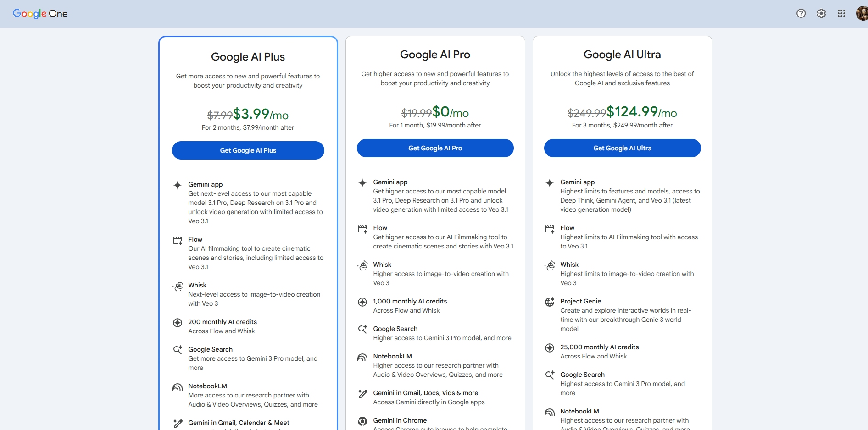The width and height of the screenshot is (868, 430).
Task: Open the Help question mark icon
Action: tap(801, 13)
